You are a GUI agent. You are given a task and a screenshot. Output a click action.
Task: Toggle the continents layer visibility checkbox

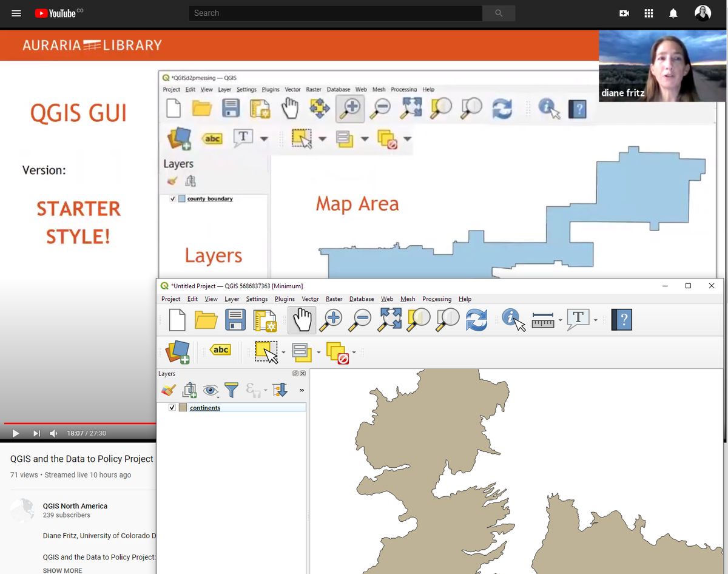point(172,408)
